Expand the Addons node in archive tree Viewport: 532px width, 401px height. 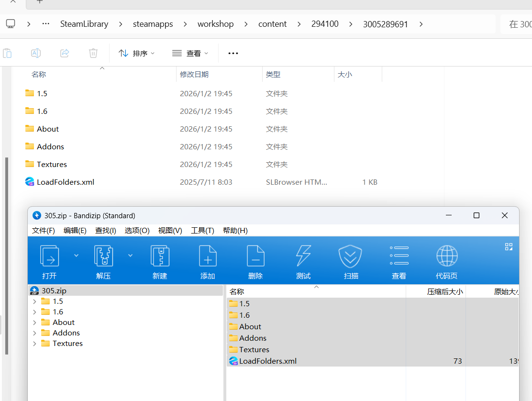[34, 333]
